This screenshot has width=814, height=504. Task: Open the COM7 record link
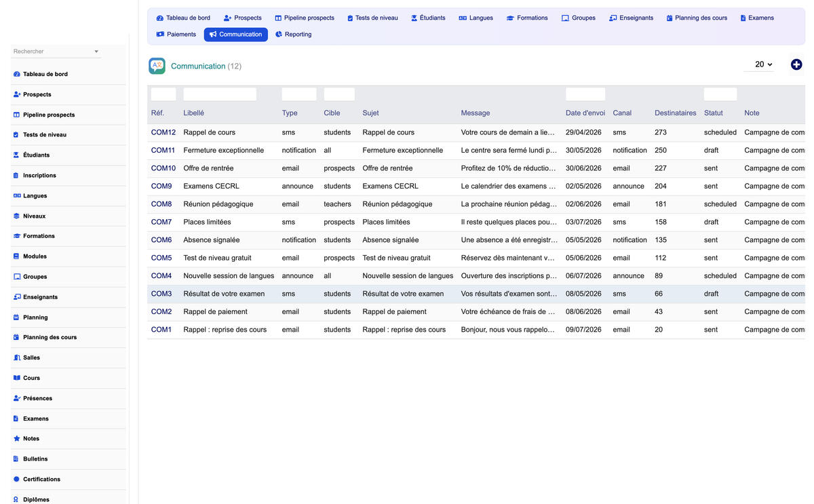click(161, 222)
